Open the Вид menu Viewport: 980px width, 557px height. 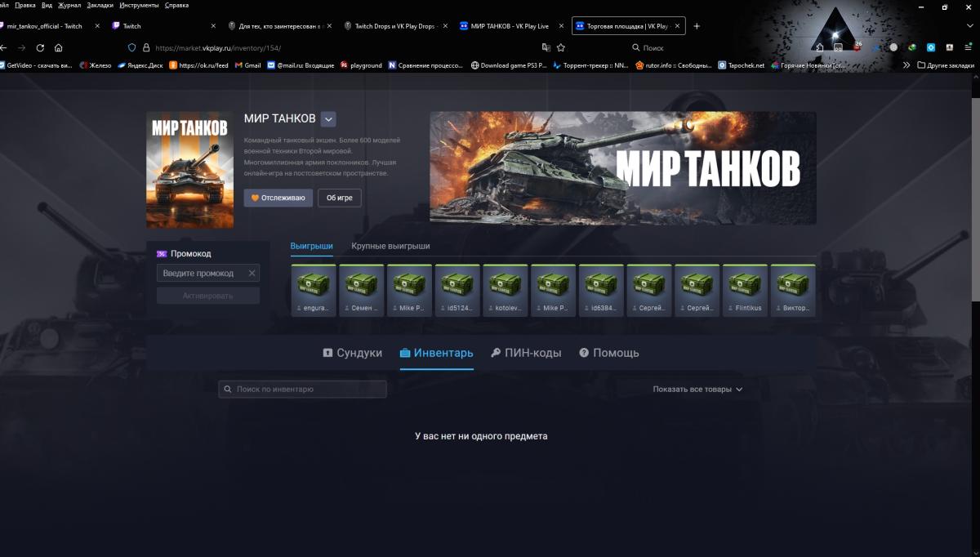(47, 5)
